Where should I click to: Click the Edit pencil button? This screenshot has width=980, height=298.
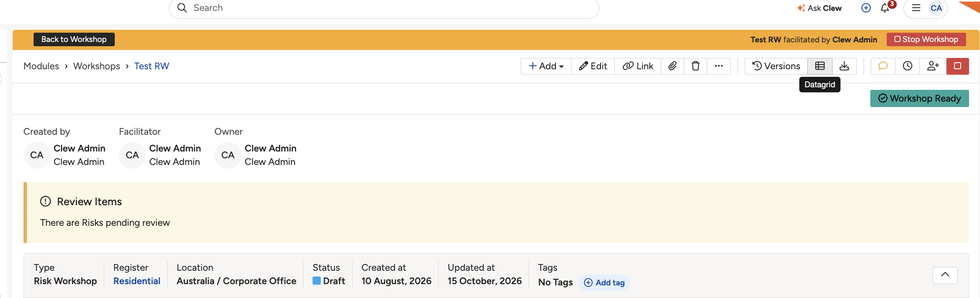pos(593,66)
